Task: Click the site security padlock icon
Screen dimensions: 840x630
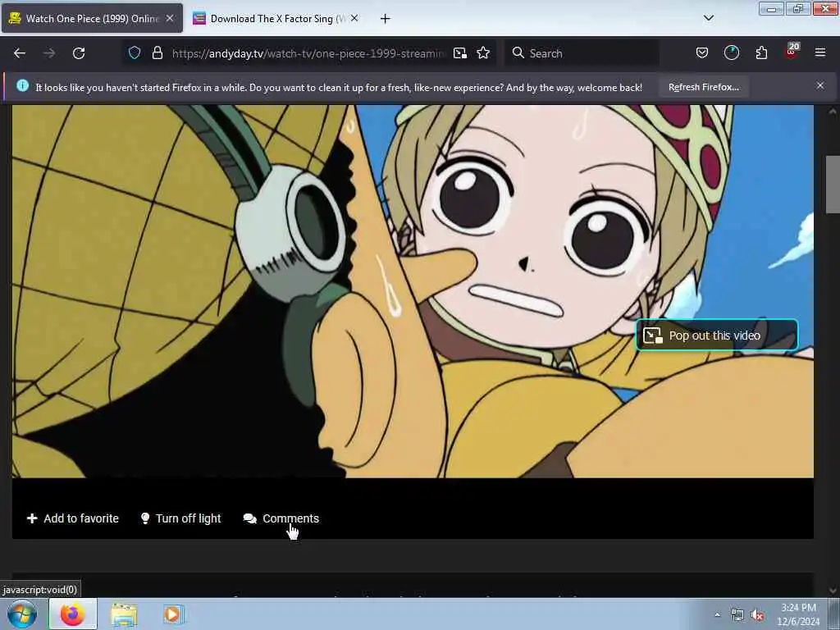Action: pos(157,52)
